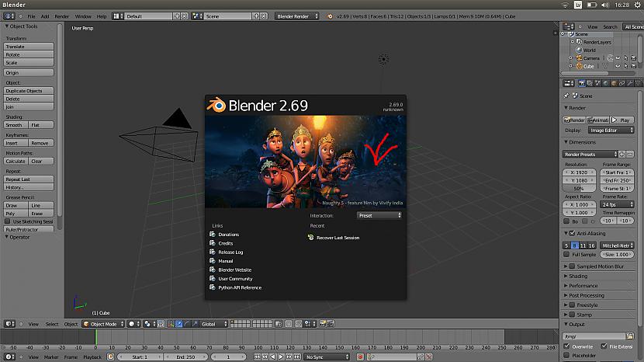Open the File menu
The image size is (644, 362).
[31, 16]
